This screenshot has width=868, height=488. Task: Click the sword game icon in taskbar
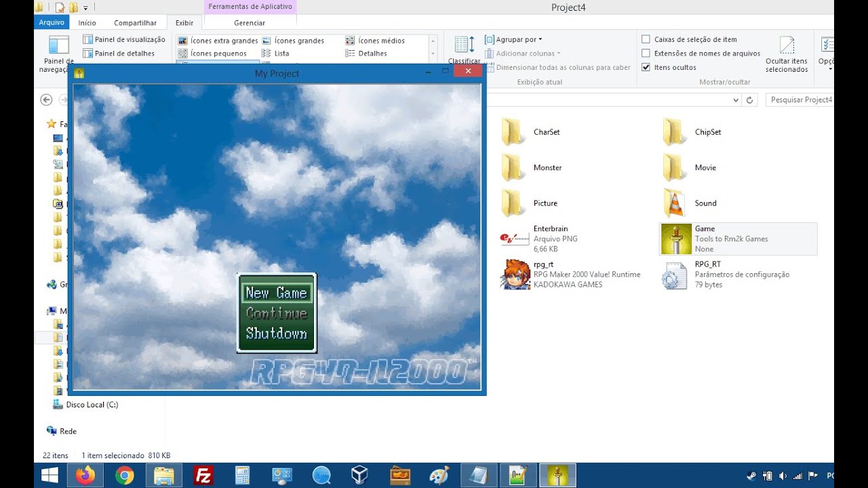[557, 476]
